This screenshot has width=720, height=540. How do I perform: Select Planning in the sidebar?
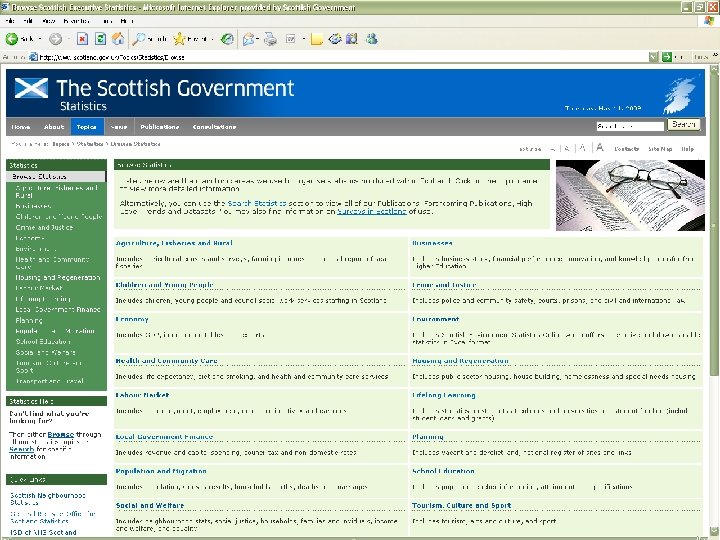[29, 320]
